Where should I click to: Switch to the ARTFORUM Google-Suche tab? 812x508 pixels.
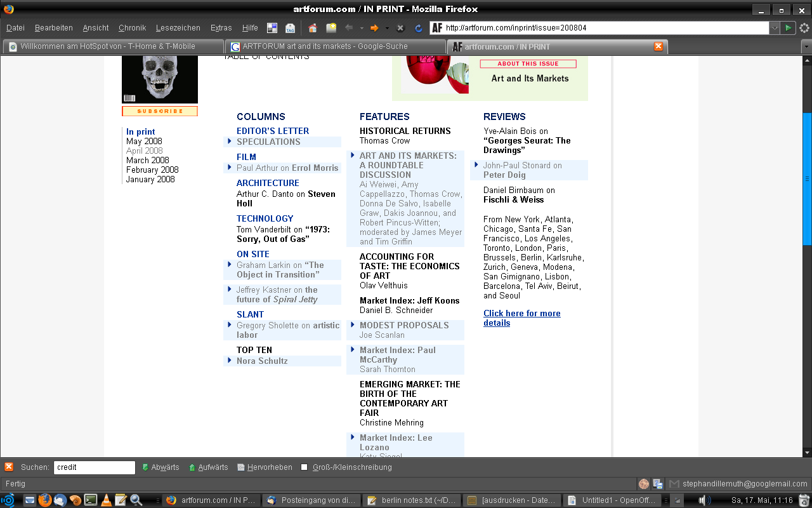coord(336,46)
